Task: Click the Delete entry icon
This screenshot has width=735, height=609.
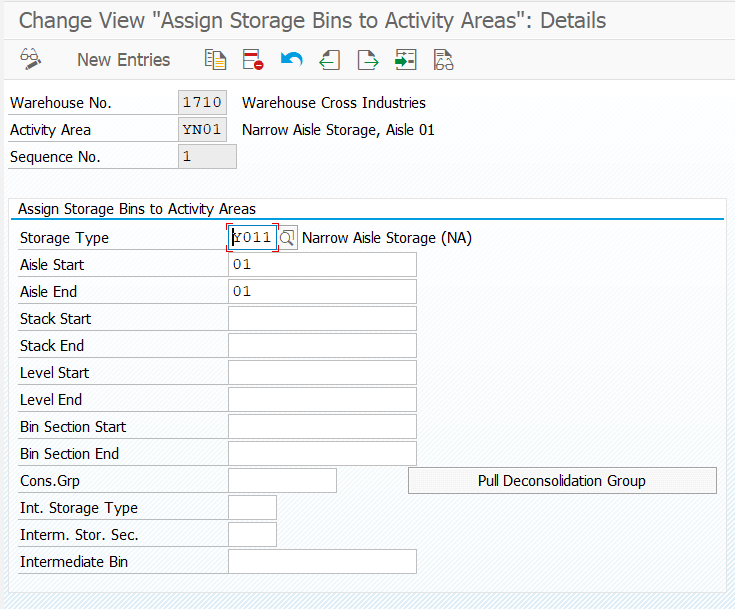Action: click(253, 60)
